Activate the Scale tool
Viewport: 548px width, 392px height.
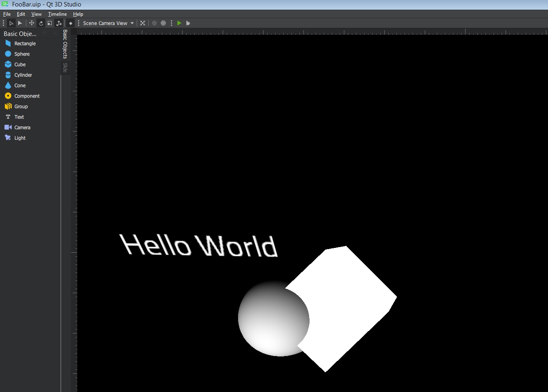click(x=50, y=23)
